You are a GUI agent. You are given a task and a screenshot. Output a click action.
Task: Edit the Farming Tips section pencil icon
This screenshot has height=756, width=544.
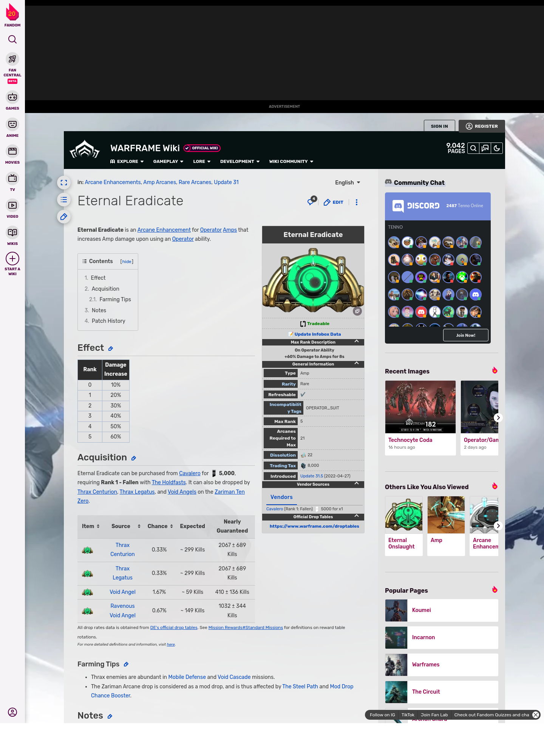click(126, 664)
